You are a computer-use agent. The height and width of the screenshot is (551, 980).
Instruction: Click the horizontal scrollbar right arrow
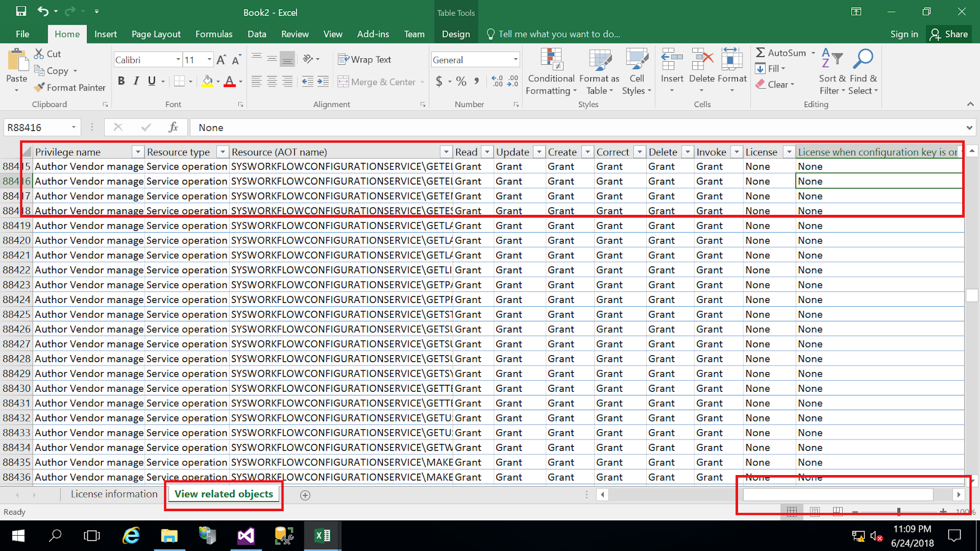click(959, 495)
